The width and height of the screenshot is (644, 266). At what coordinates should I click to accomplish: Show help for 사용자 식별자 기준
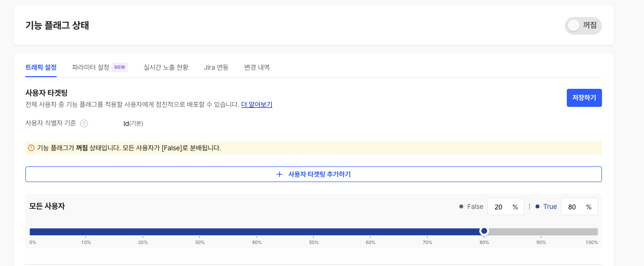(84, 123)
